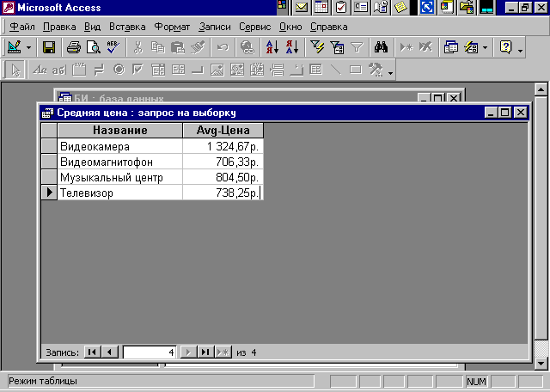Expand the New Object dropdown arrow
The image size is (550, 392).
pos(485,47)
